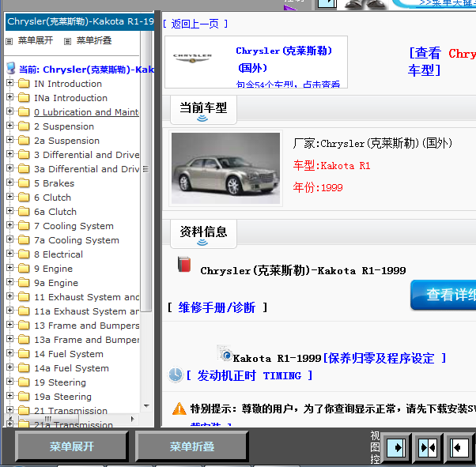Click the computer icon beside 当前 Chrysler
476x467 pixels.
point(11,68)
